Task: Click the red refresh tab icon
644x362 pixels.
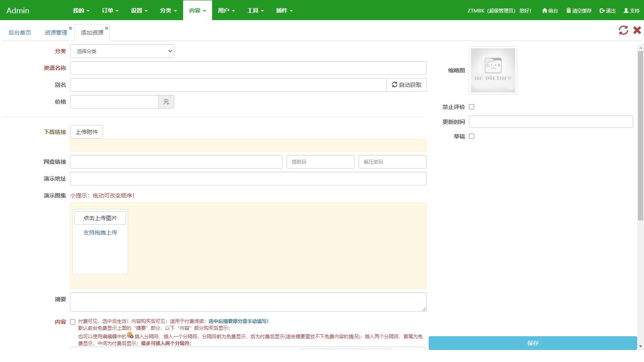Action: tap(623, 30)
